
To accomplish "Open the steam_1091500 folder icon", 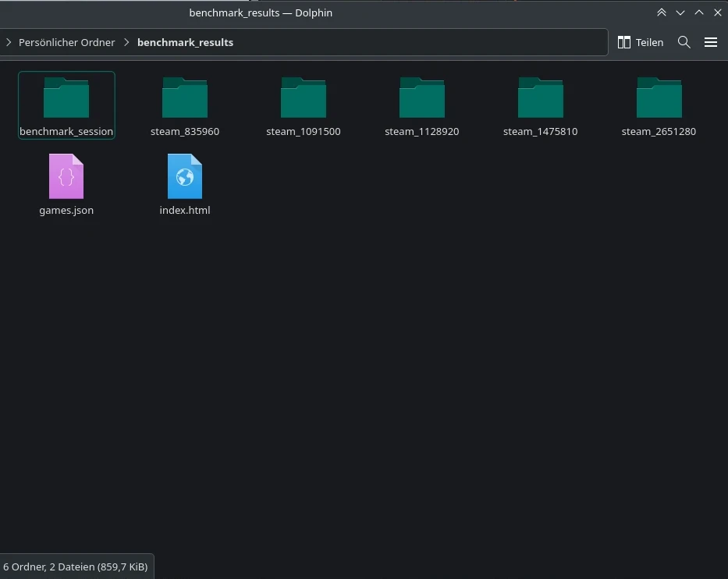I will pyautogui.click(x=304, y=98).
